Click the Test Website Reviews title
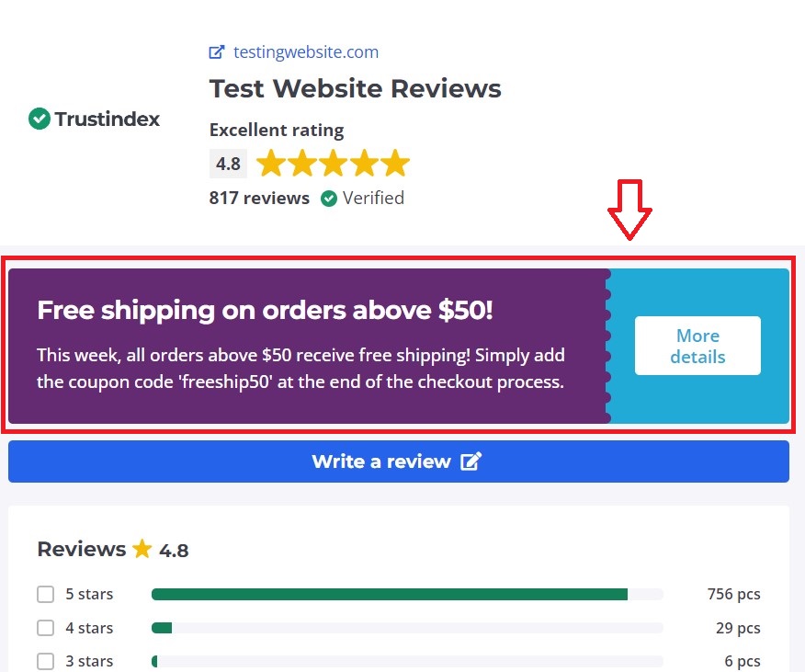This screenshot has width=805, height=672. coord(355,89)
